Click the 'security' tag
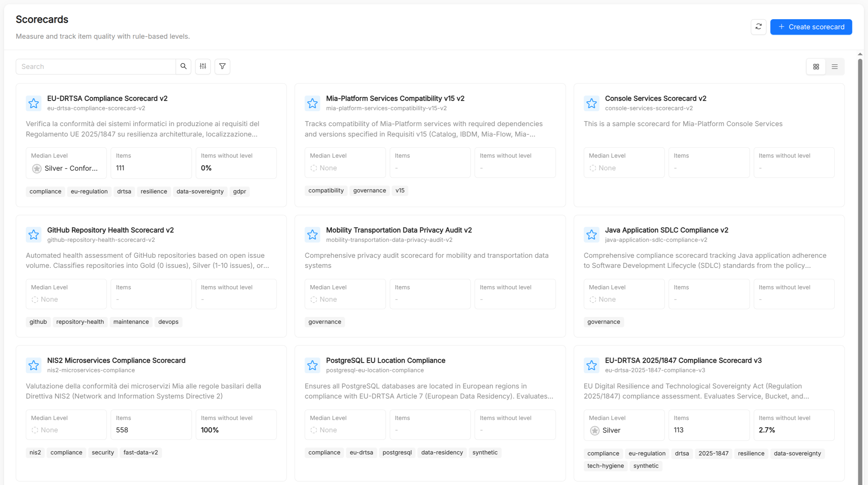Screen dimensions: 868x485 click(x=103, y=452)
